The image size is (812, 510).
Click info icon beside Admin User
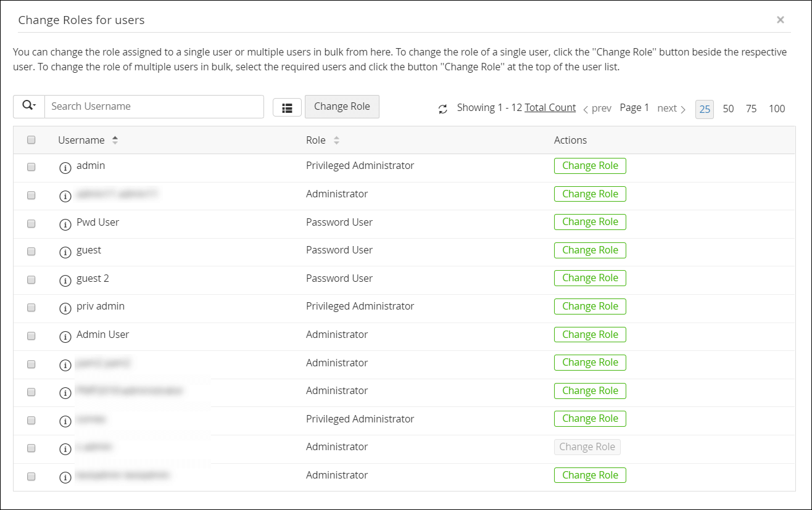pos(65,336)
